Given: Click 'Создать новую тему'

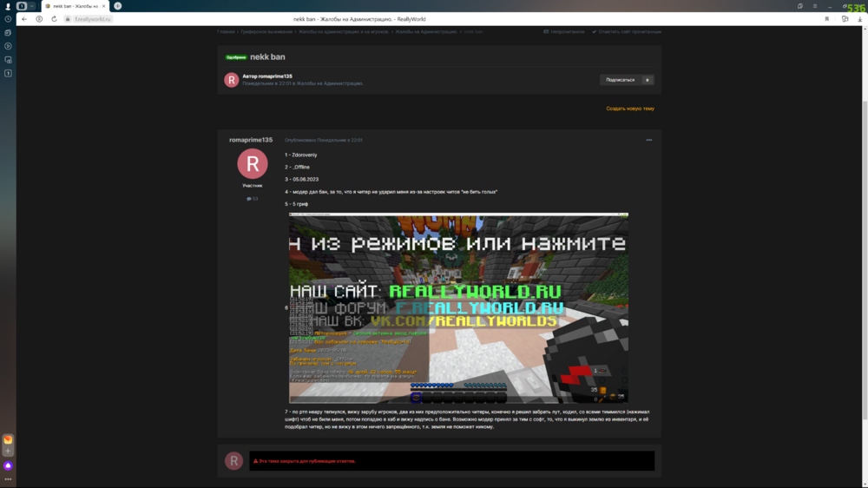Looking at the screenshot, I should tap(630, 109).
